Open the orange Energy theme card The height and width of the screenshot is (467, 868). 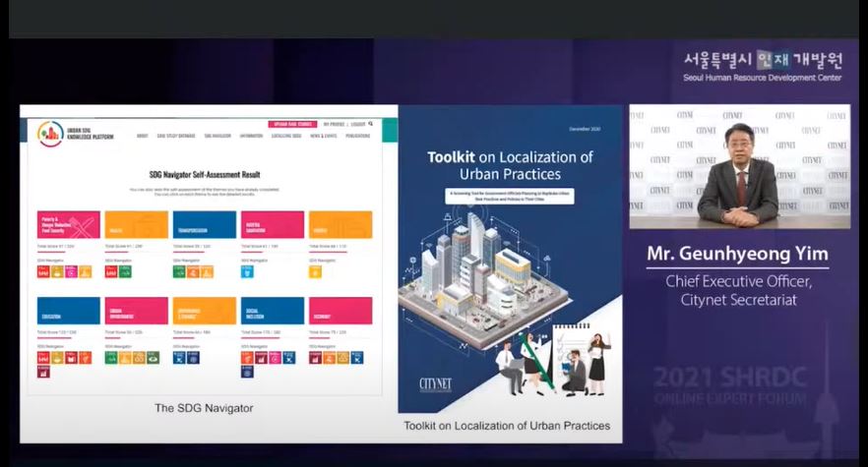coord(341,224)
